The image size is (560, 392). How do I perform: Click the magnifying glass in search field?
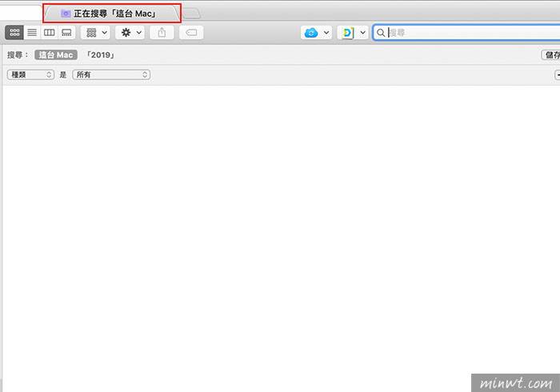(x=382, y=33)
